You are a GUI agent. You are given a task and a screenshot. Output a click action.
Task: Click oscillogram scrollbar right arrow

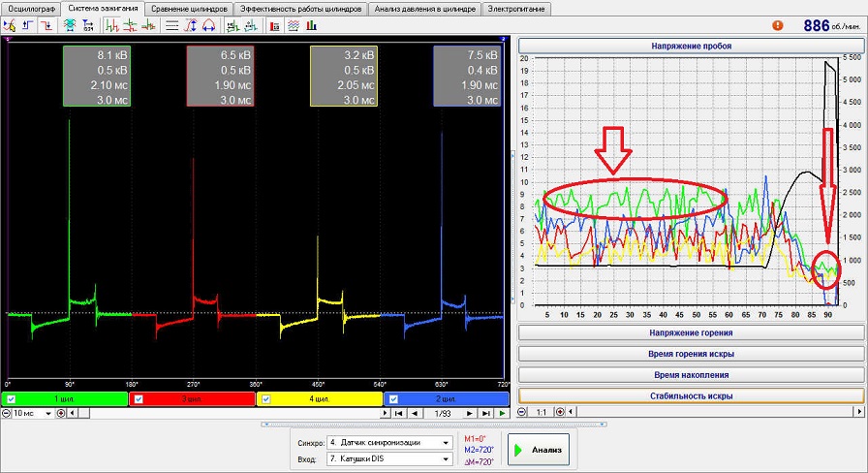pos(386,413)
